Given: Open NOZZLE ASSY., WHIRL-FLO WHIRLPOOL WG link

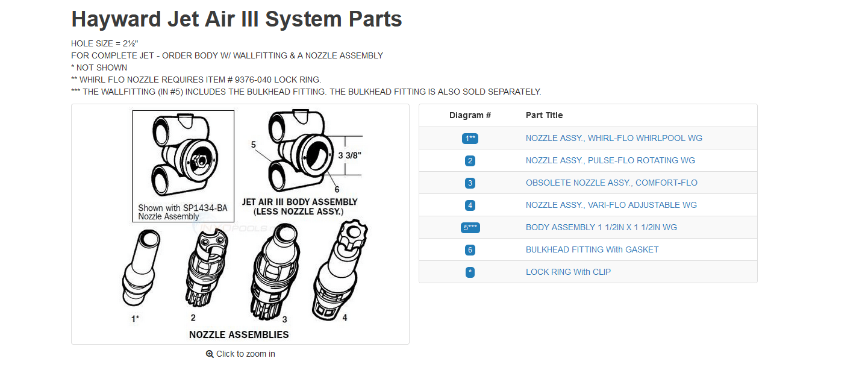Looking at the screenshot, I should tap(614, 138).
